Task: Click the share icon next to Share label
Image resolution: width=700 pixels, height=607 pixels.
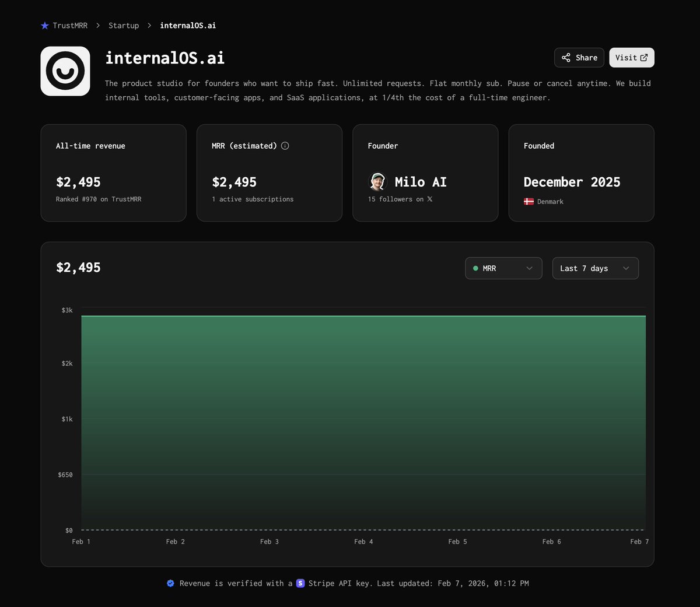Action: [x=565, y=57]
